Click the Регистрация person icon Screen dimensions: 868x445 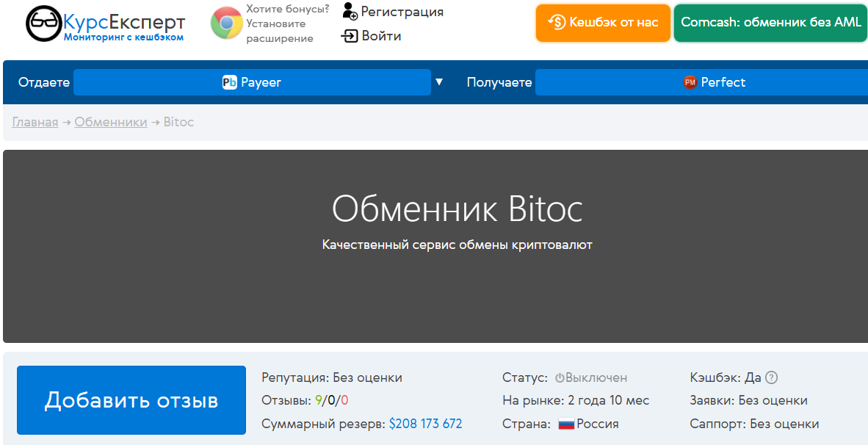[x=349, y=10]
